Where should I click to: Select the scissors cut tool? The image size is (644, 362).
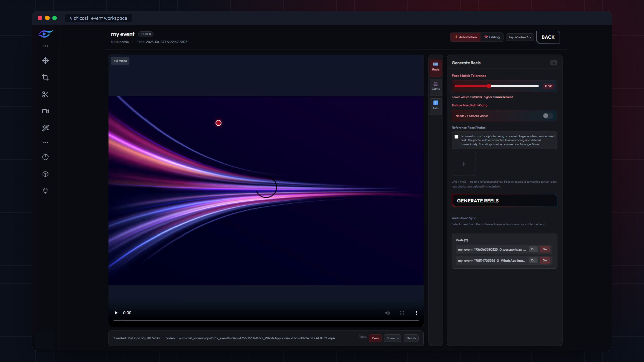pos(45,94)
